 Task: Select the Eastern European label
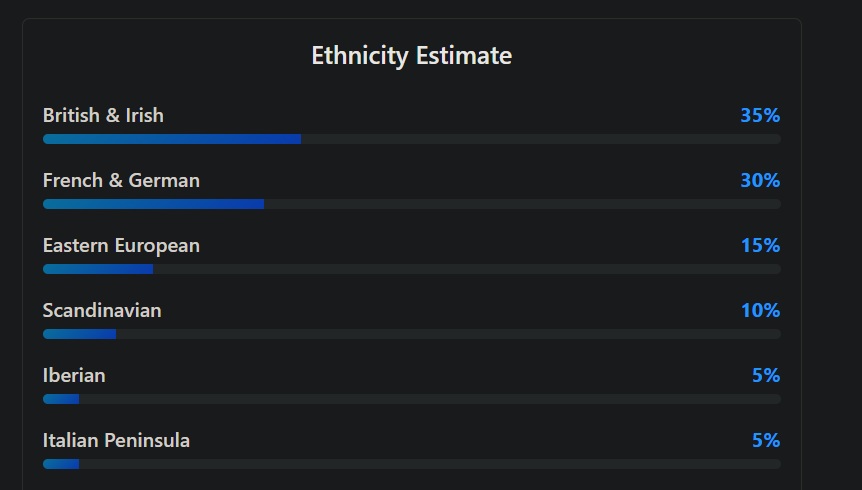coord(121,245)
